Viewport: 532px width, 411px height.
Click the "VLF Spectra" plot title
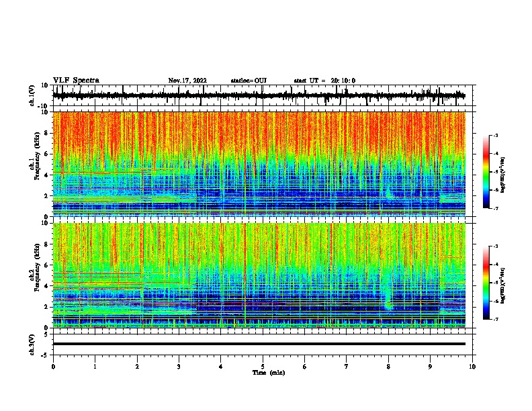[76, 81]
